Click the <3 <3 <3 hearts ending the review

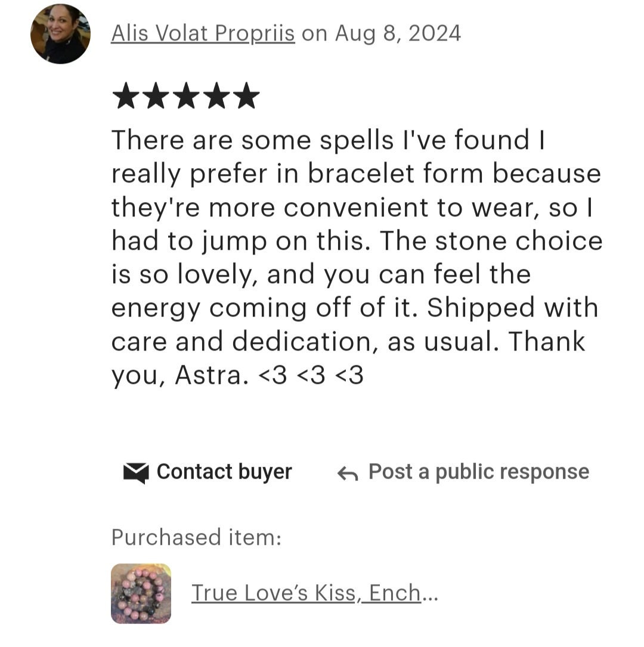click(x=311, y=375)
